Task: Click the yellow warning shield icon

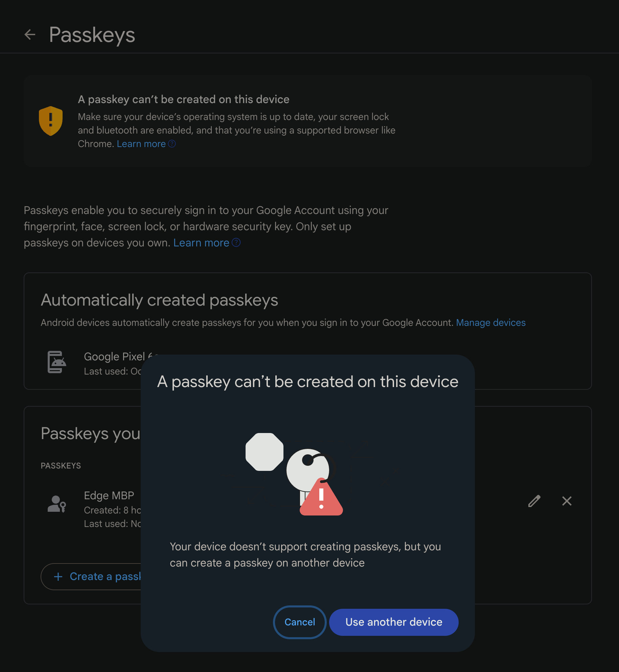Action: pos(51,121)
